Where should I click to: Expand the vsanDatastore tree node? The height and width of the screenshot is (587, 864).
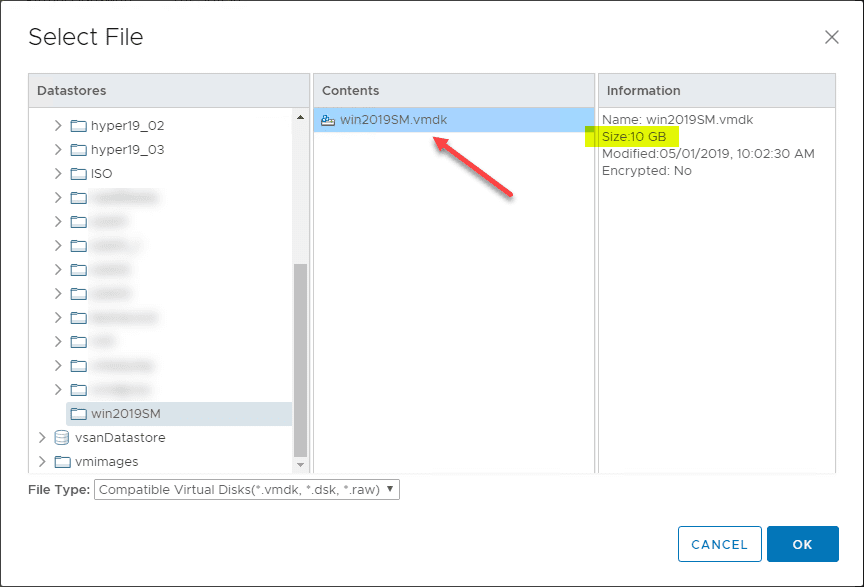(x=42, y=437)
